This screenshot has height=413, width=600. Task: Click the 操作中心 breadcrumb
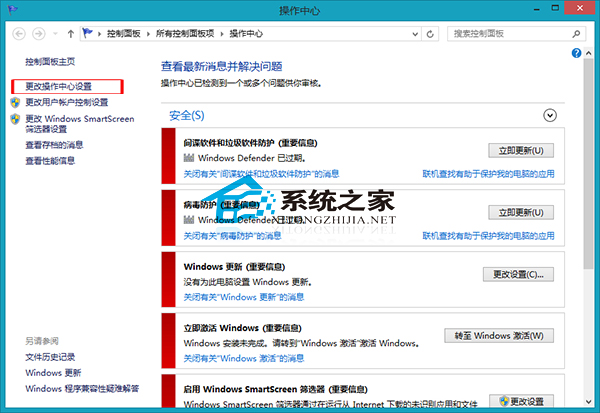click(246, 34)
